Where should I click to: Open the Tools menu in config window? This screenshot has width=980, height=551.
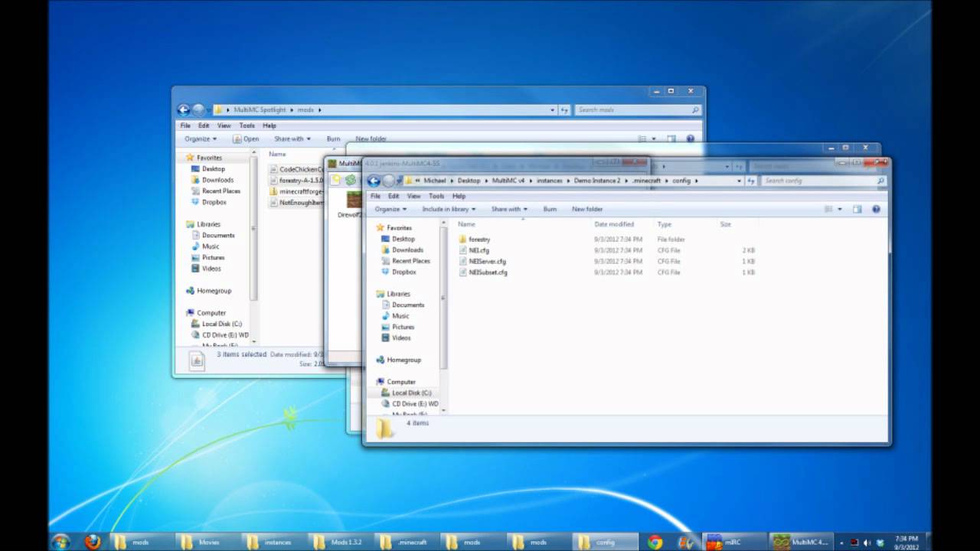click(x=436, y=196)
